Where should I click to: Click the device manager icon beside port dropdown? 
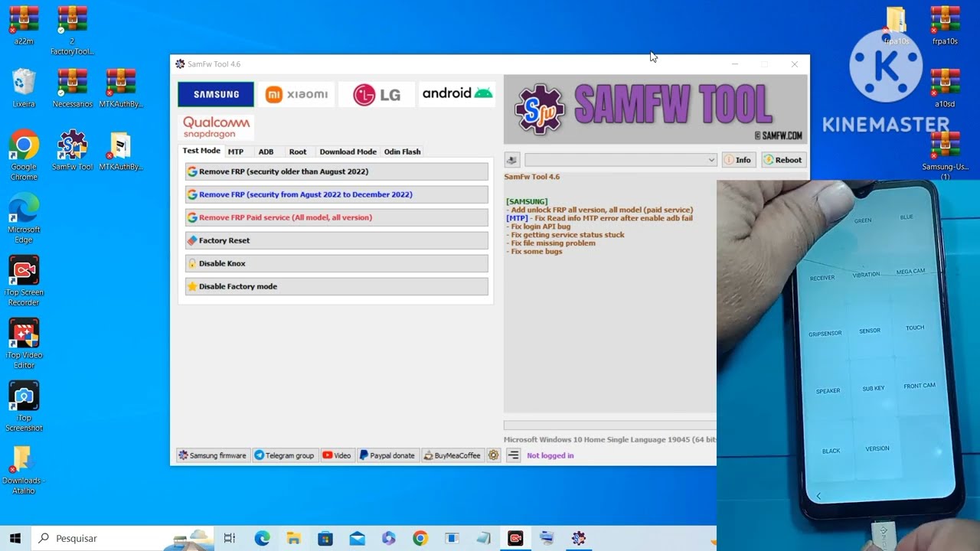[x=512, y=160]
